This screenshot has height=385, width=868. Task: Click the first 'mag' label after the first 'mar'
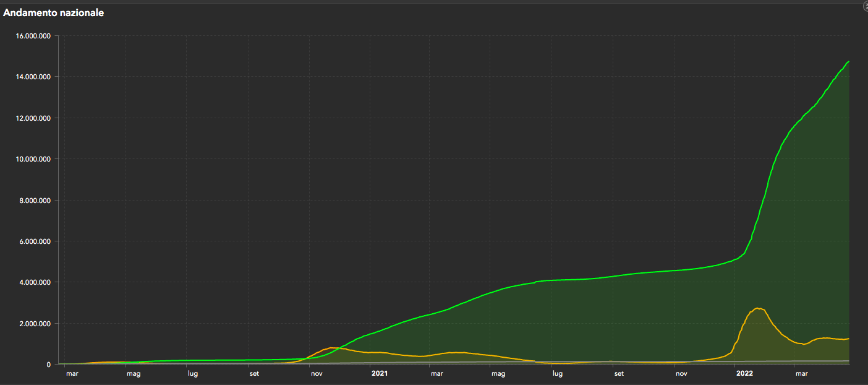(x=134, y=373)
